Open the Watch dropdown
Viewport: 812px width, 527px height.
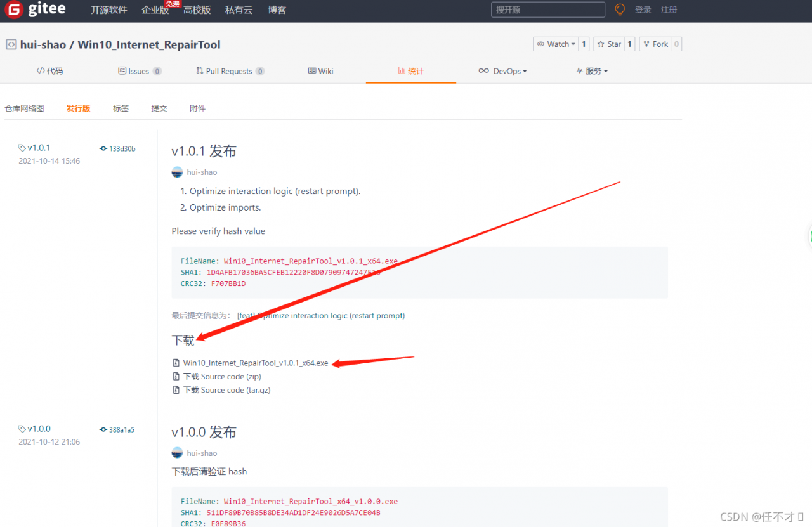tap(555, 44)
